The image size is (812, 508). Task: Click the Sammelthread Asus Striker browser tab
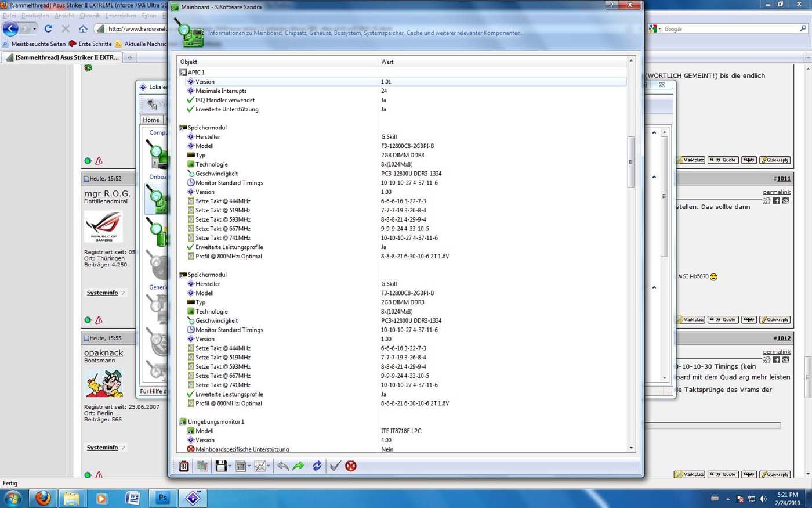pos(62,57)
